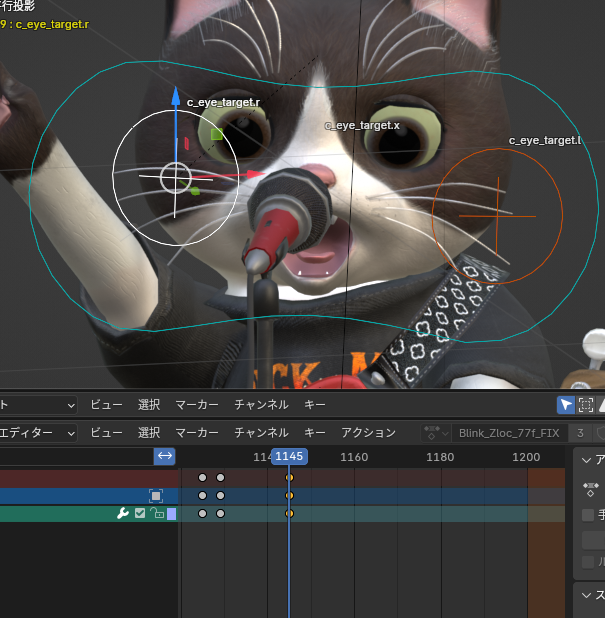Collapse the ス panel section chevron

pyautogui.click(x=586, y=595)
